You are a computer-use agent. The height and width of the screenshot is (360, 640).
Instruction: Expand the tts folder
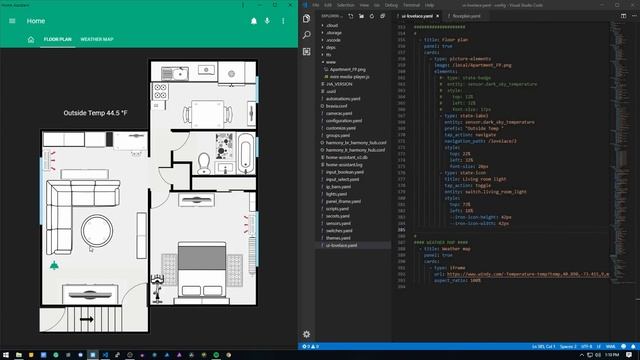click(x=329, y=55)
